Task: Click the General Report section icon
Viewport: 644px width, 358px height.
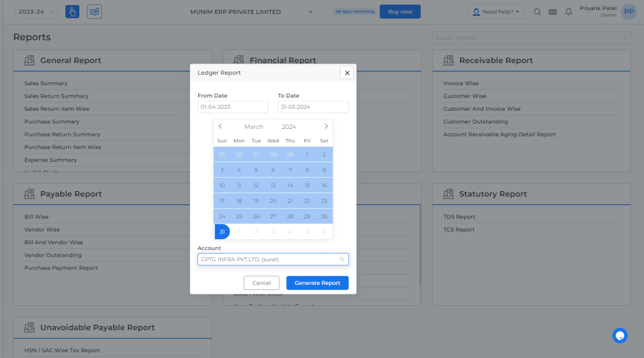Action: click(x=30, y=60)
